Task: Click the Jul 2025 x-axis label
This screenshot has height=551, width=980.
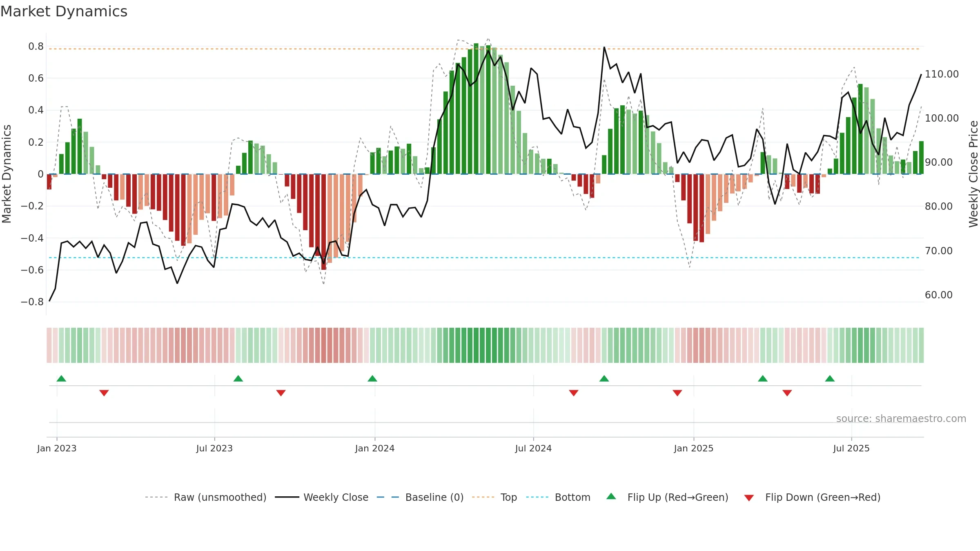Action: [851, 448]
